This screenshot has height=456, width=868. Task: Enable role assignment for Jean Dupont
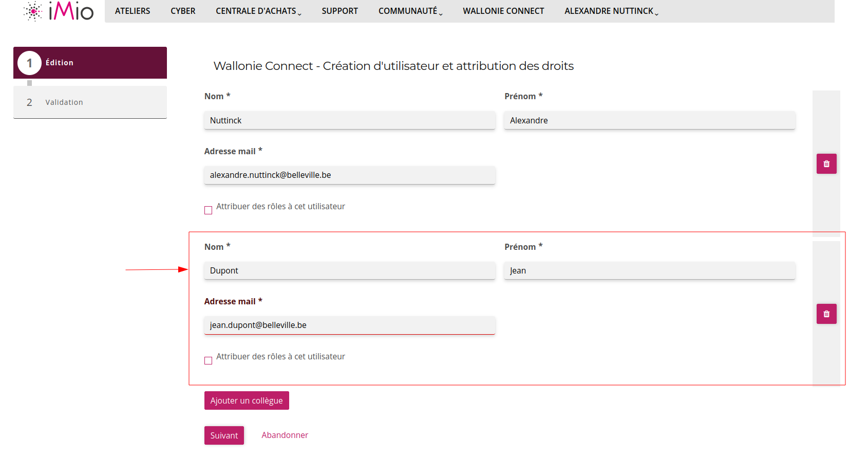click(209, 360)
